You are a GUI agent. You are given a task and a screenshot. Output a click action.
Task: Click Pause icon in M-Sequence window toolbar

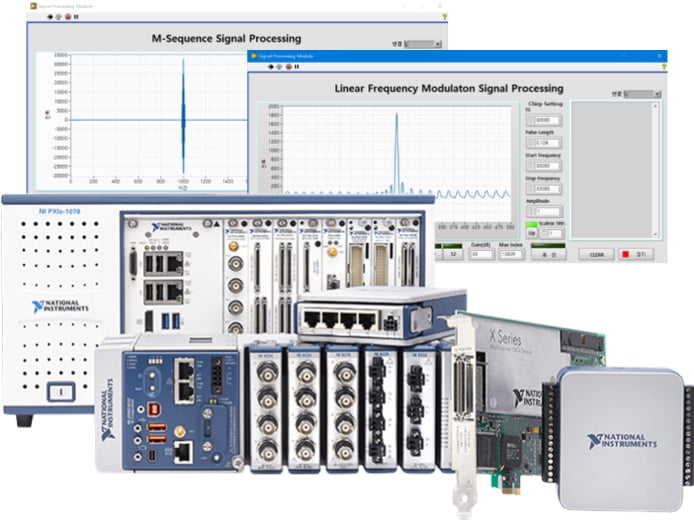pyautogui.click(x=76, y=17)
